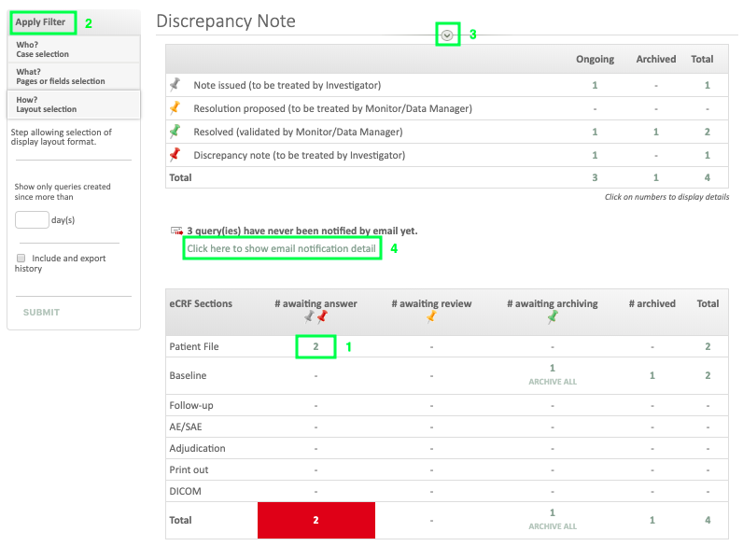Open the How? Layout selection section

73,104
